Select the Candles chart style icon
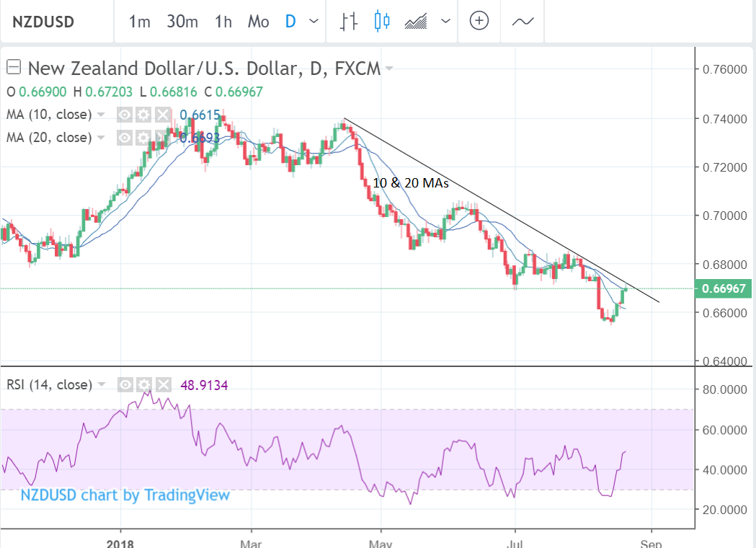Viewport: 756px width, 548px height. pos(382,21)
